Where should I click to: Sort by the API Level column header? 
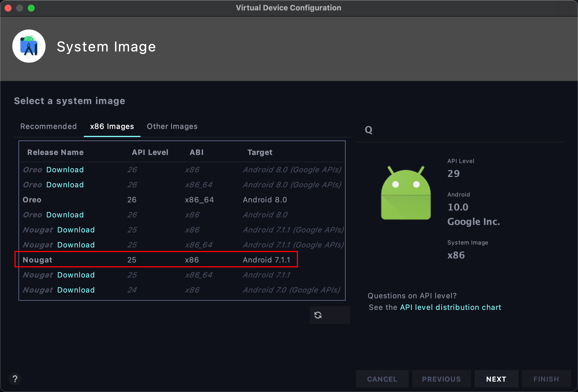click(150, 152)
